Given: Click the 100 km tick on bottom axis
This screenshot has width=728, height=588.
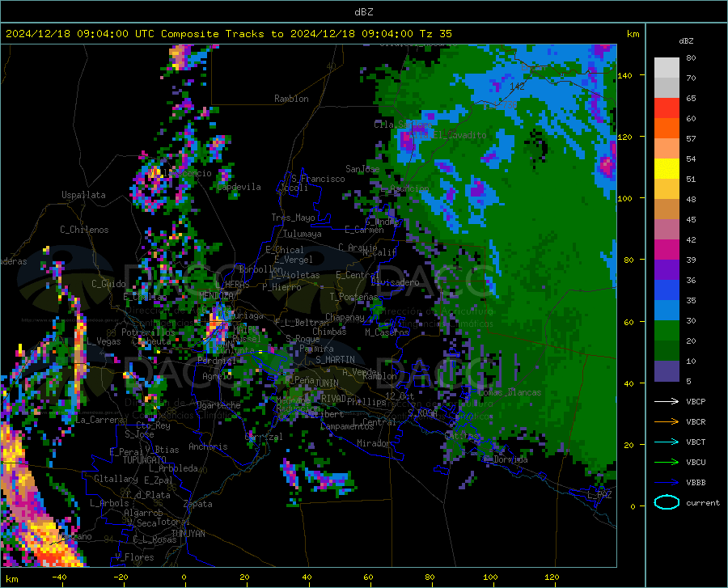Looking at the screenshot, I should [x=490, y=577].
